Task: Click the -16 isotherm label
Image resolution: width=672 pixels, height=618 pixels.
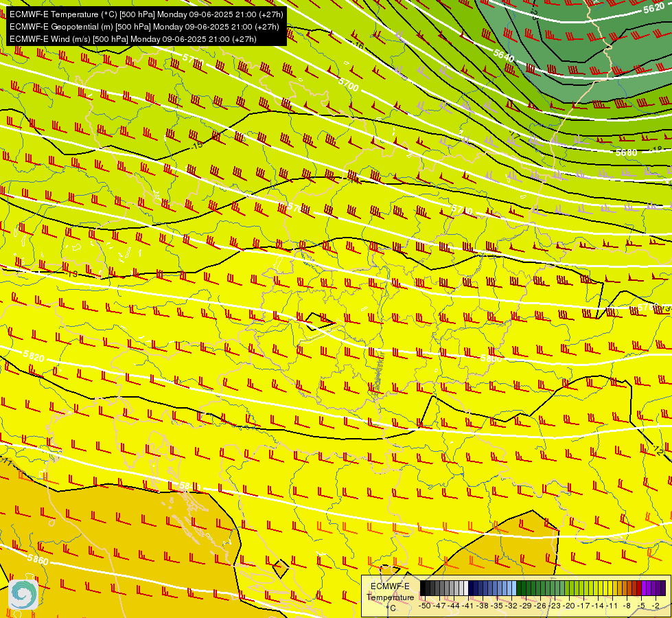Action: pyautogui.click(x=358, y=45)
